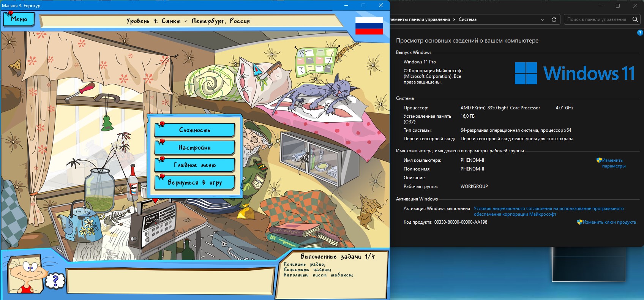Click Система breadcrumb in address bar
The width and height of the screenshot is (644, 300).
click(467, 19)
